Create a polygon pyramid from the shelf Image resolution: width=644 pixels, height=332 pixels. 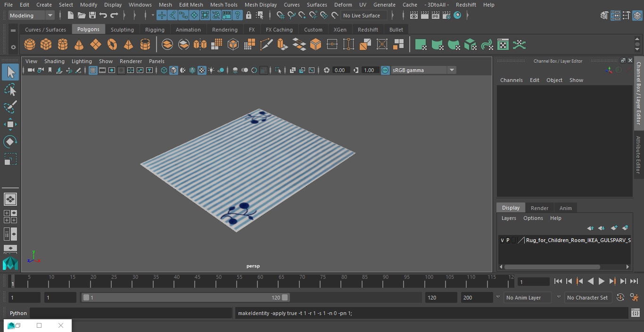129,45
